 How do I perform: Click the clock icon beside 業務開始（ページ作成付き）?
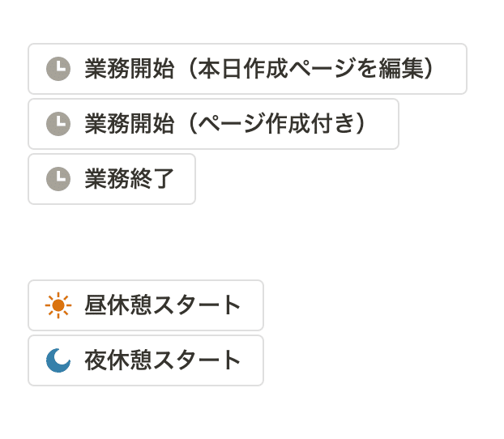click(58, 124)
